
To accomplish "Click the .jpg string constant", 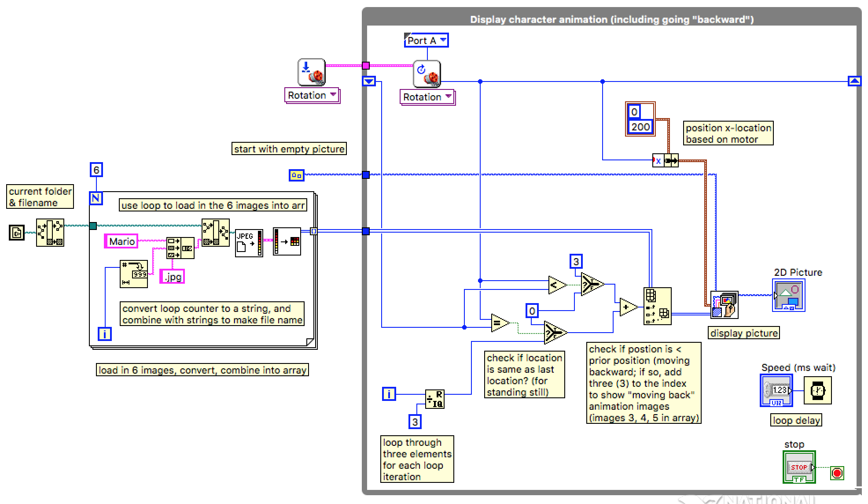I will (172, 277).
